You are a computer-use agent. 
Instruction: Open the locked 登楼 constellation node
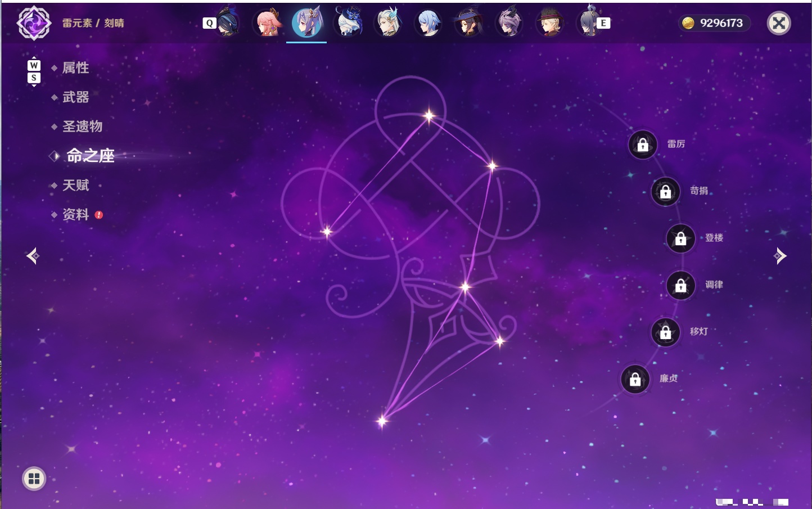(681, 238)
